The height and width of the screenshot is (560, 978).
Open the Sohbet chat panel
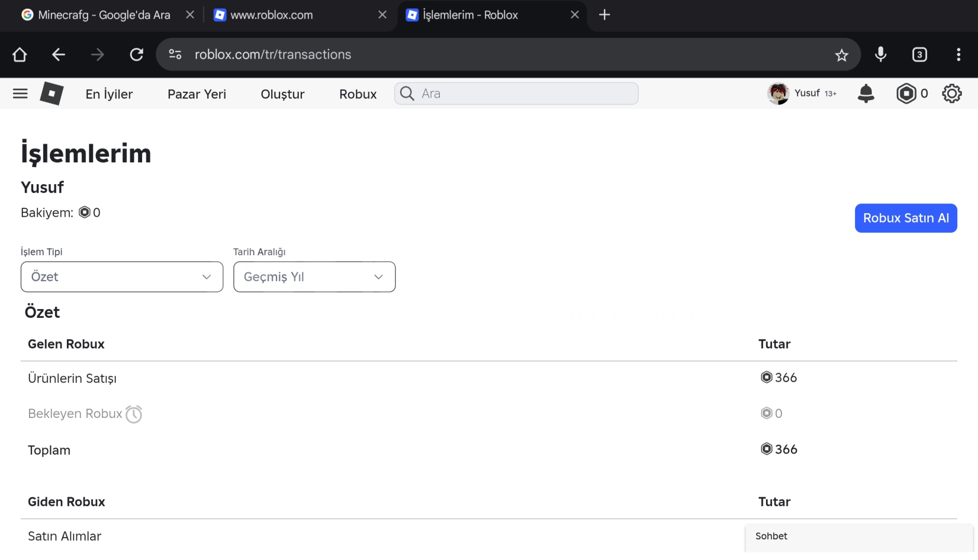[859, 537]
